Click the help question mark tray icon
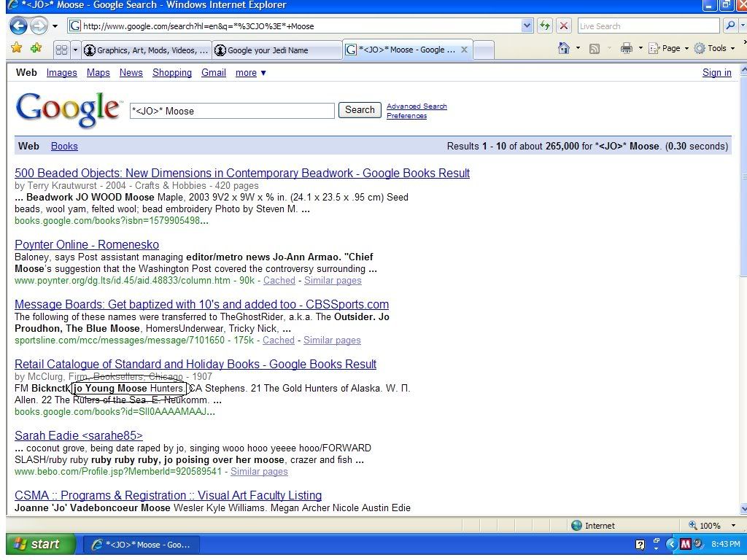Viewport: 747px width, 560px height. 640,544
